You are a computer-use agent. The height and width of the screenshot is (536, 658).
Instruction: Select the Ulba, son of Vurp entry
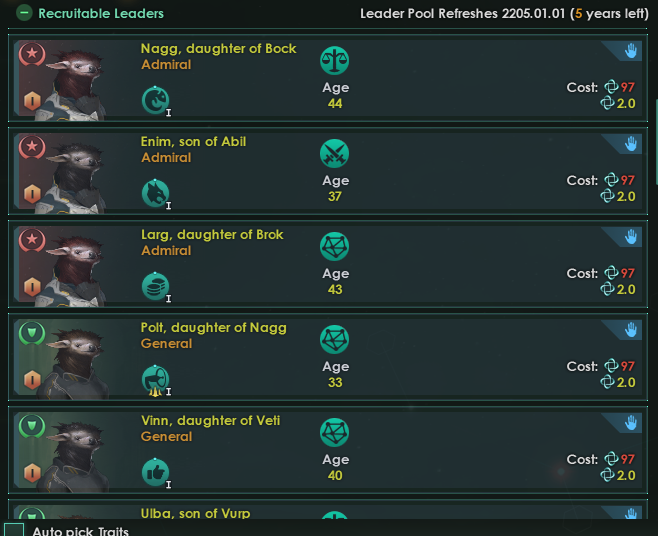(195, 514)
